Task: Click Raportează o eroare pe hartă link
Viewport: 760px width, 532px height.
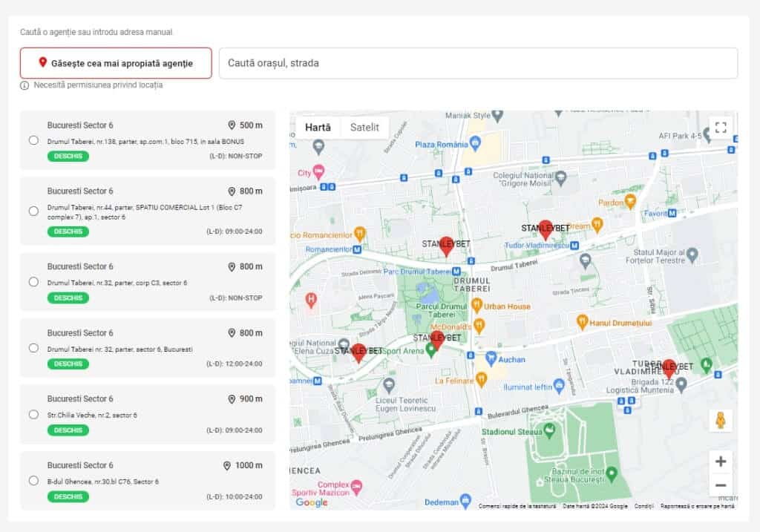Action: point(697,506)
